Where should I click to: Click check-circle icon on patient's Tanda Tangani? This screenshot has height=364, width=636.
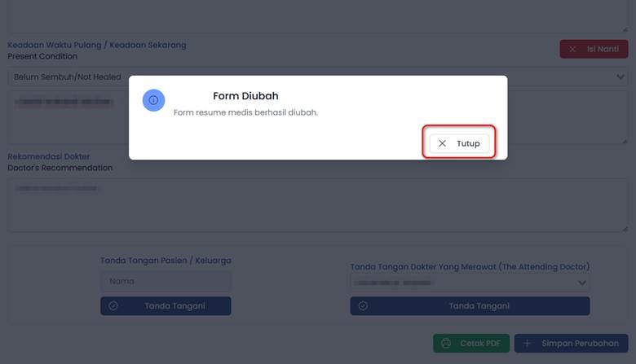tap(113, 306)
